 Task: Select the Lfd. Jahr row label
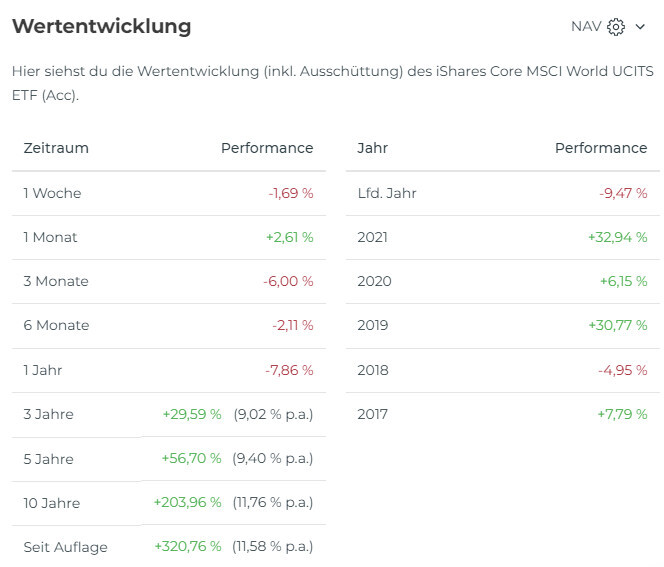386,193
